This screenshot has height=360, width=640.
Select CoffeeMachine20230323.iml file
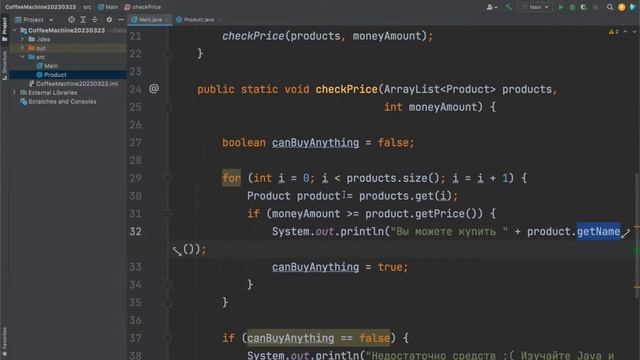(x=73, y=84)
